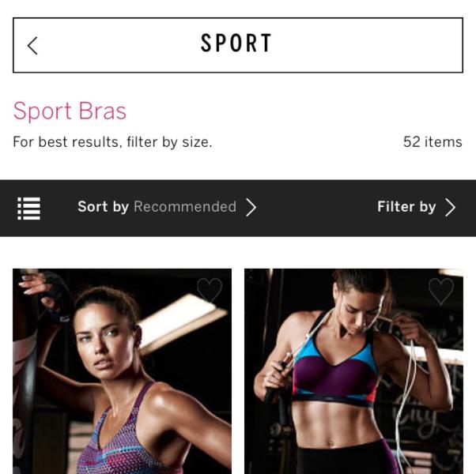Tap the SPORT header title
The height and width of the screenshot is (474, 476).
[236, 43]
